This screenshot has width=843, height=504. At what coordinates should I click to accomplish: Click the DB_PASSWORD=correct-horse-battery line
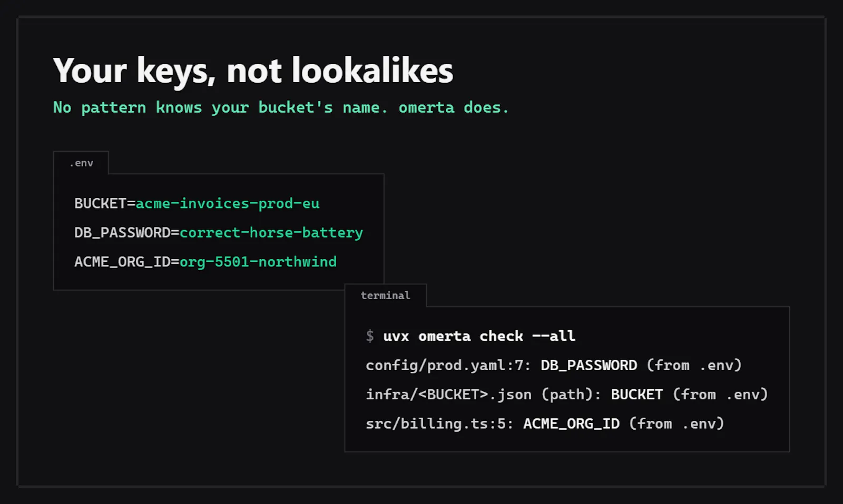point(219,232)
